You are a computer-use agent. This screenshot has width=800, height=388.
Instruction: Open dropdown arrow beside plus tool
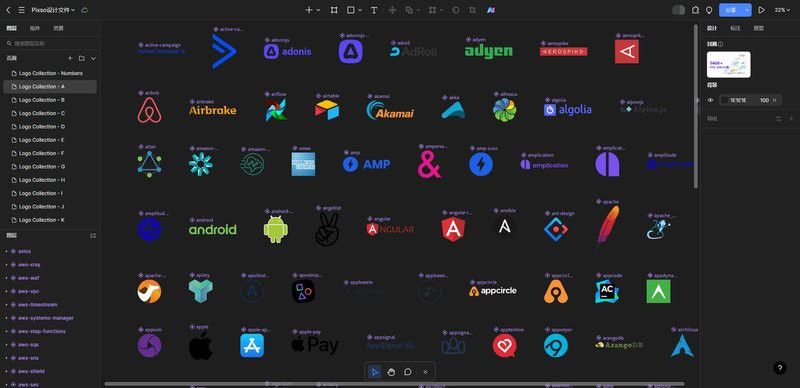318,10
